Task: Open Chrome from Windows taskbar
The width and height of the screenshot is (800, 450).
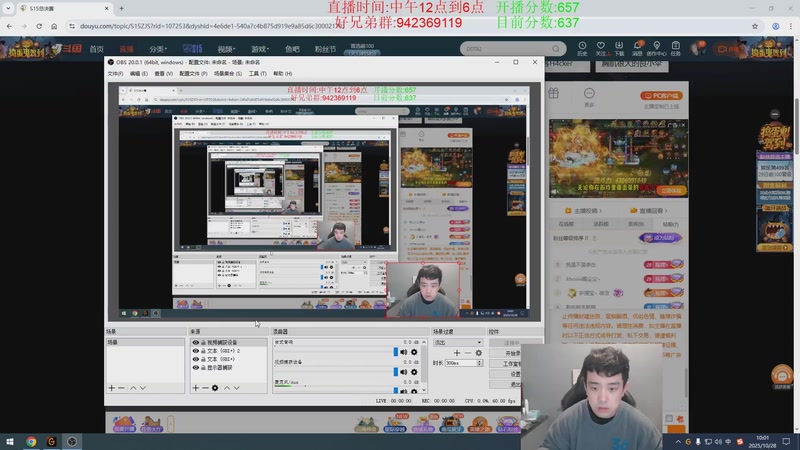Action: (31, 442)
